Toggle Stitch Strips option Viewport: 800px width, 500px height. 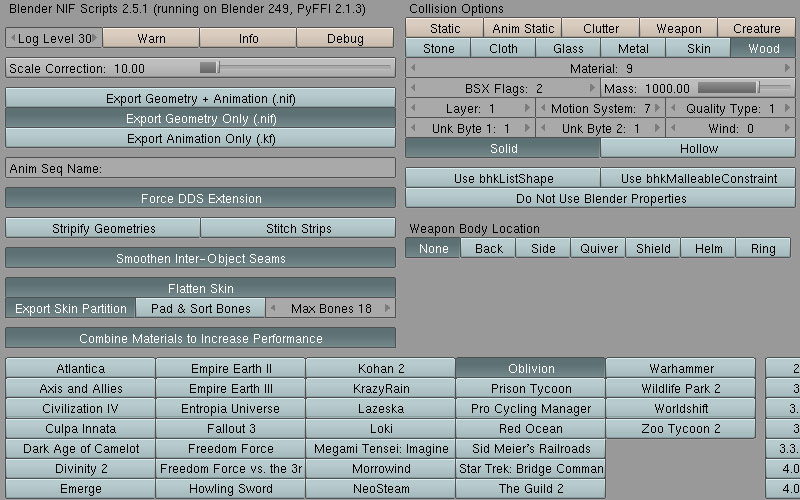click(x=298, y=228)
